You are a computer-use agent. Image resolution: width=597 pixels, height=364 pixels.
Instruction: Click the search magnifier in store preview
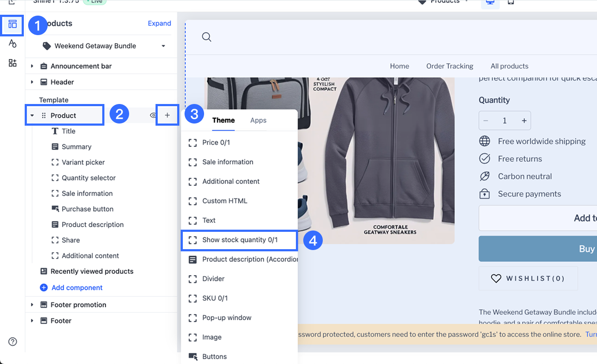click(x=207, y=37)
